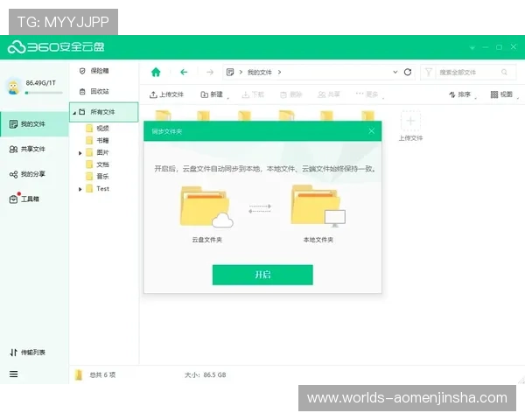The height and width of the screenshot is (420, 525).
Task: Click 我的文件 in the breadcrumb path
Action: pyautogui.click(x=260, y=73)
